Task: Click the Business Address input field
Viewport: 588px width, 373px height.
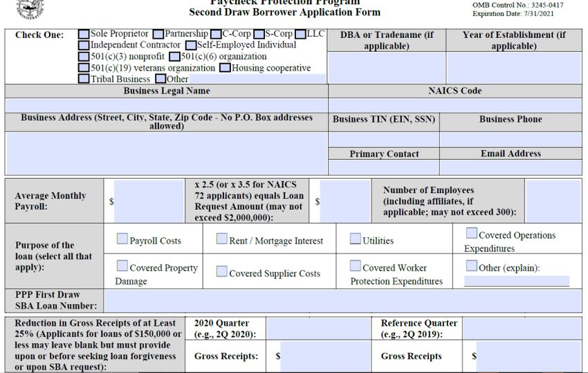Action: coord(166,154)
